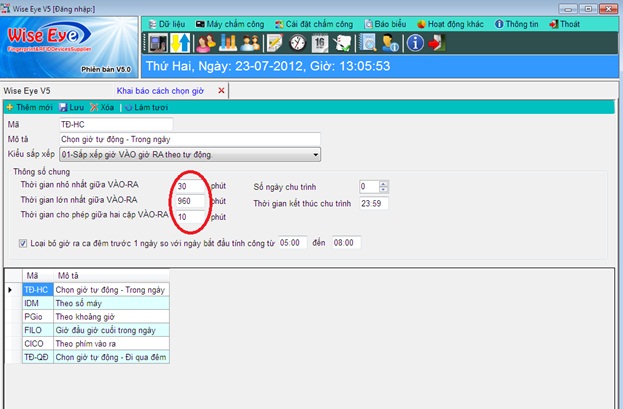This screenshot has height=409, width=623.
Task: Switch to the Wise Eye V5 tab
Action: (27, 91)
